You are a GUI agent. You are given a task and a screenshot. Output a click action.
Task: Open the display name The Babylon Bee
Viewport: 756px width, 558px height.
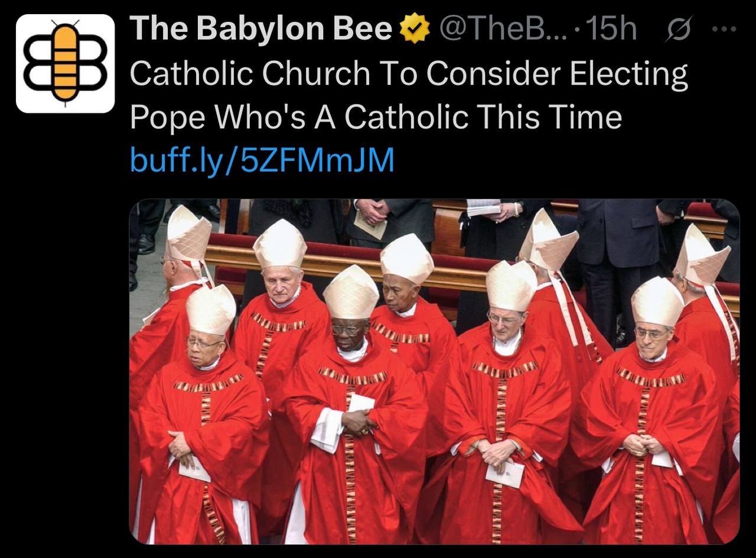[260, 29]
